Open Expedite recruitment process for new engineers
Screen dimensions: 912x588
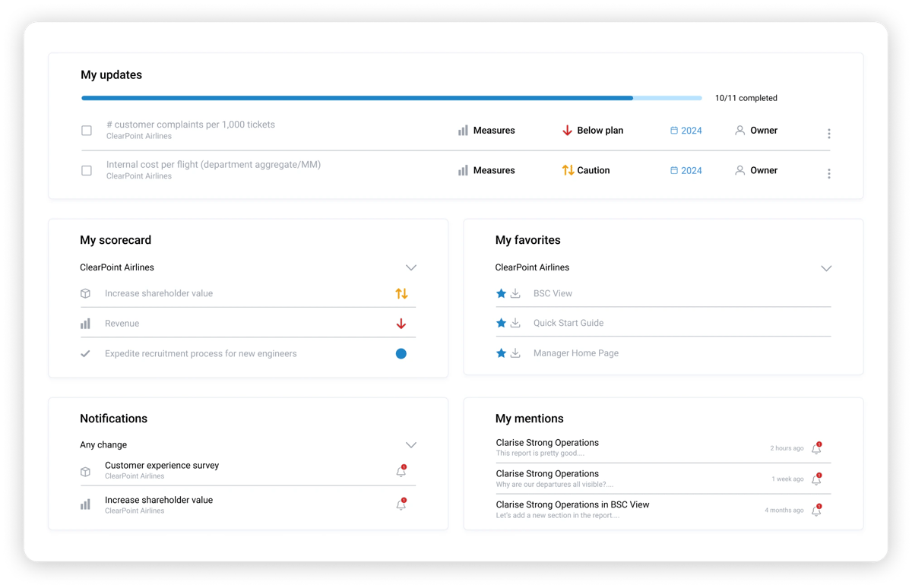(201, 354)
